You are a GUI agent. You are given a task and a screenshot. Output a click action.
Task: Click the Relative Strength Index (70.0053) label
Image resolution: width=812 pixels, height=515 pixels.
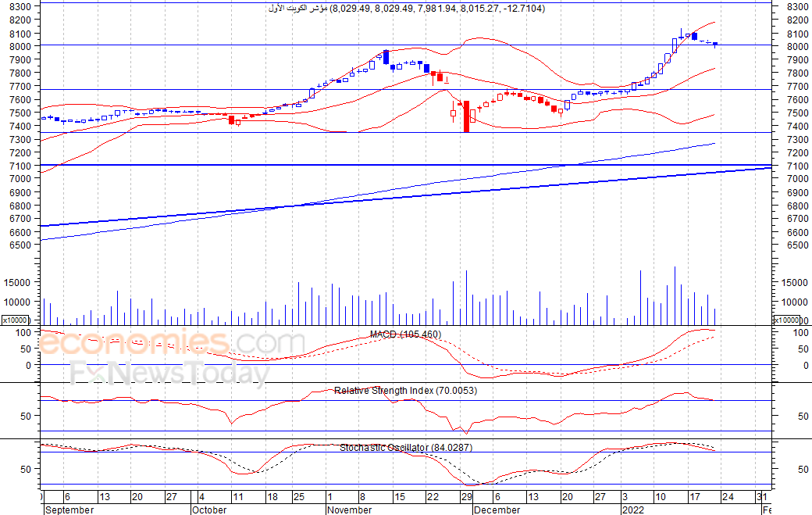pyautogui.click(x=405, y=390)
